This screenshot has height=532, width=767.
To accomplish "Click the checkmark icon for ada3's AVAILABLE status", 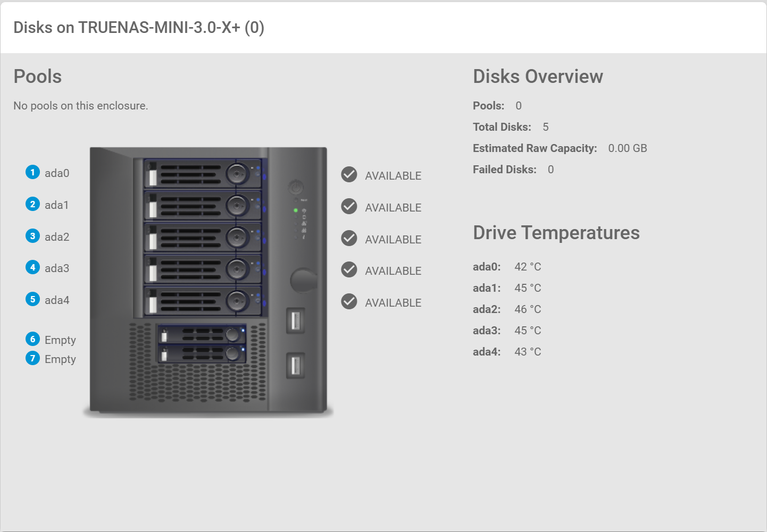I will coord(349,269).
